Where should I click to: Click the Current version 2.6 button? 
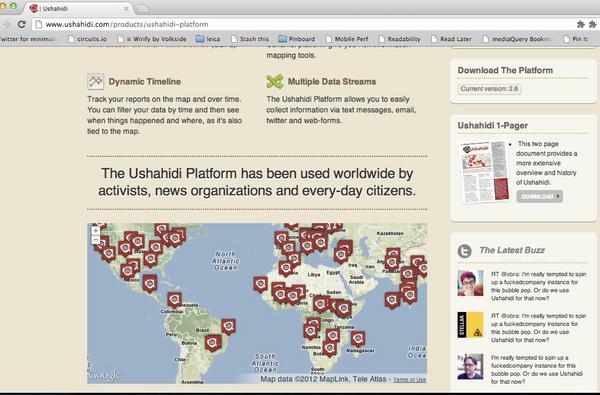489,89
